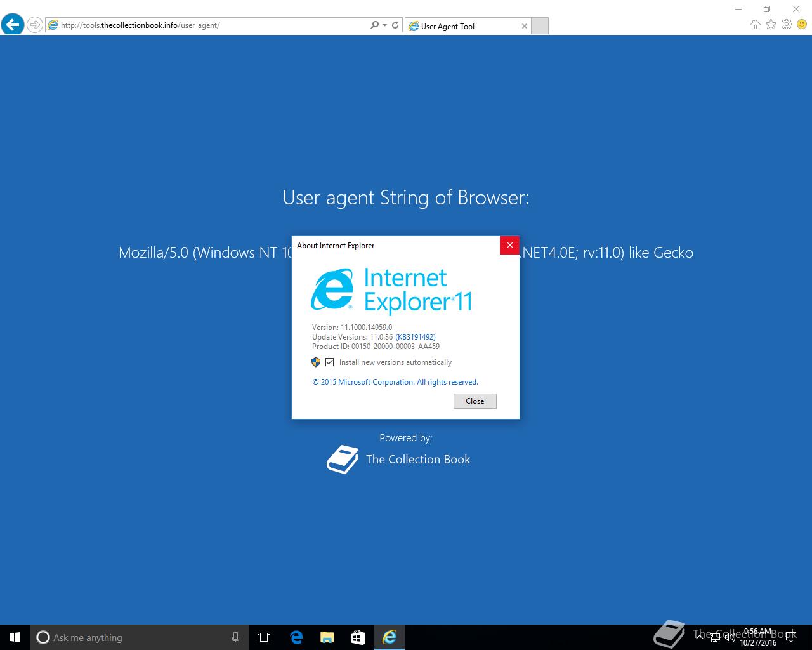Close the User Agent Tool tab
The image size is (812, 650).
[524, 26]
